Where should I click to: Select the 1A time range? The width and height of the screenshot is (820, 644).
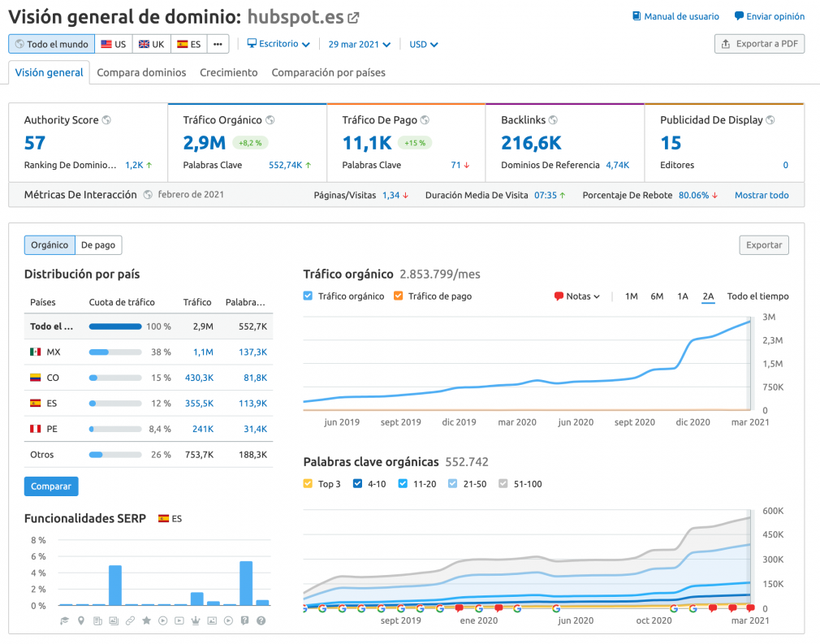click(x=683, y=296)
